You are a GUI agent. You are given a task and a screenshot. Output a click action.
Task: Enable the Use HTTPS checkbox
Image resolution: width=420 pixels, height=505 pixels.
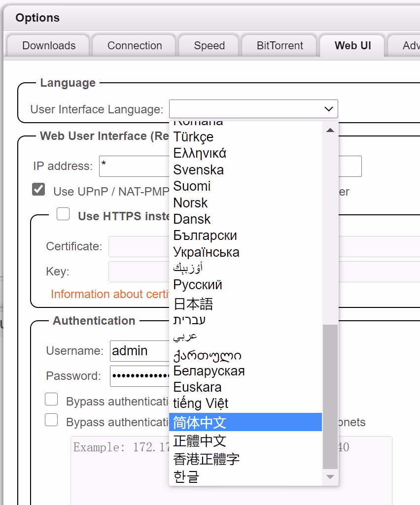point(63,214)
